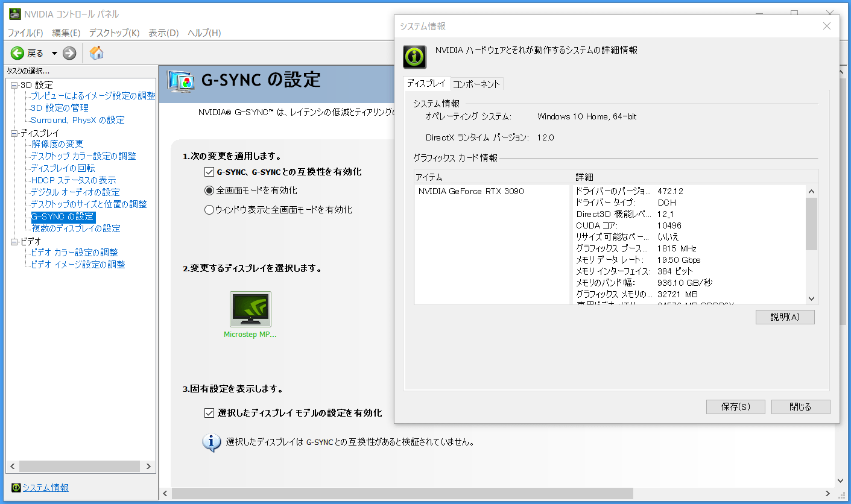Click the grey Forward arrow icon
The width and height of the screenshot is (851, 504).
click(x=69, y=53)
